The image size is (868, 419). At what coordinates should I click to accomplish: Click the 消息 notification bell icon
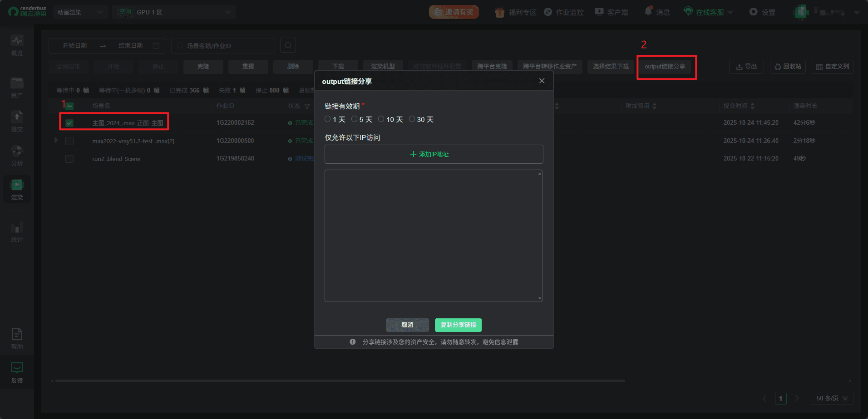[648, 11]
